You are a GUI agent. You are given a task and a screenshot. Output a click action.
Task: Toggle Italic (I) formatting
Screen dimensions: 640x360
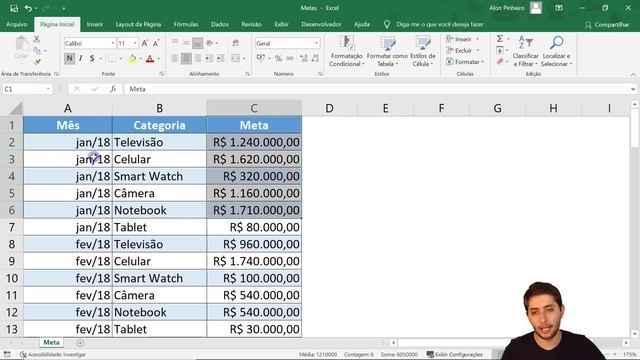pyautogui.click(x=81, y=58)
